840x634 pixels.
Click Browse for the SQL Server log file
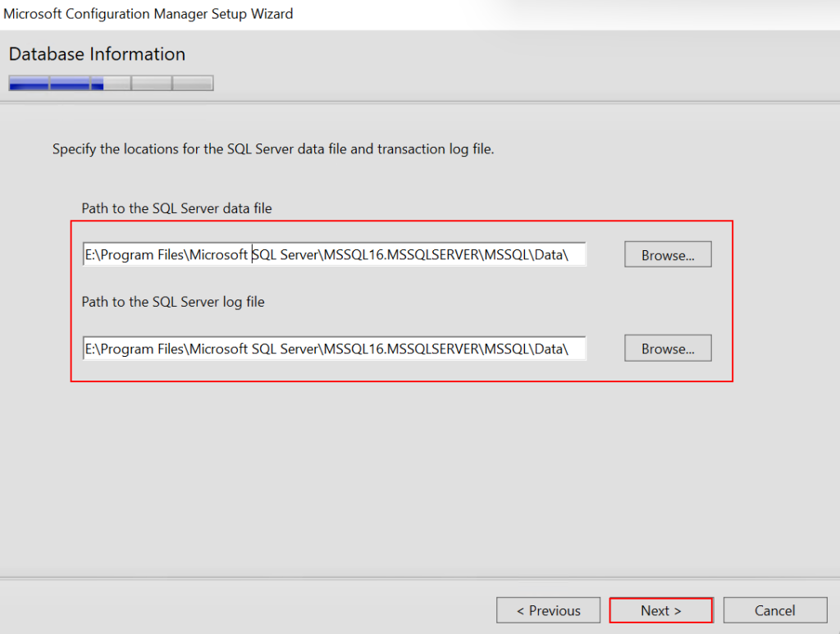[x=667, y=349]
